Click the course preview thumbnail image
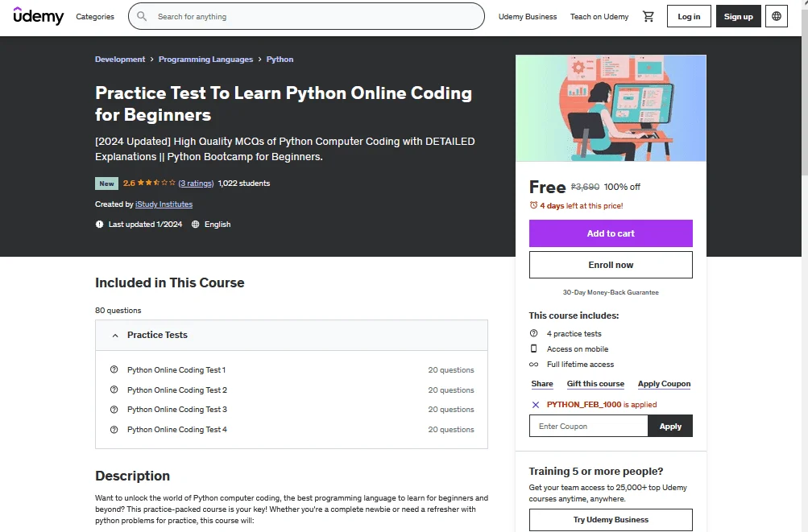Viewport: 808px width, 532px height. click(611, 108)
